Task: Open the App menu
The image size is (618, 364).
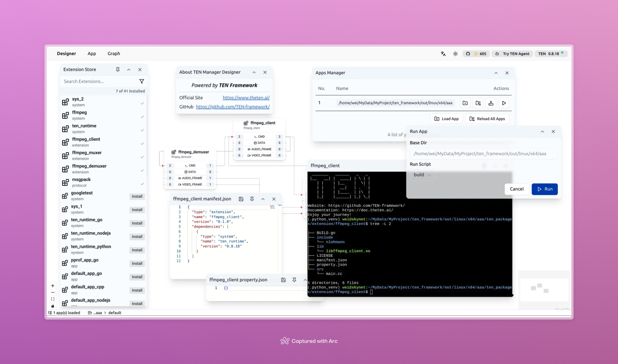Action: (x=92, y=54)
